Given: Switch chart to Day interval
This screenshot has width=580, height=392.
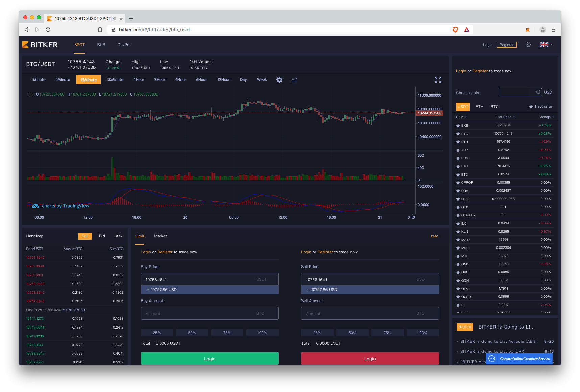Looking at the screenshot, I should tap(243, 80).
